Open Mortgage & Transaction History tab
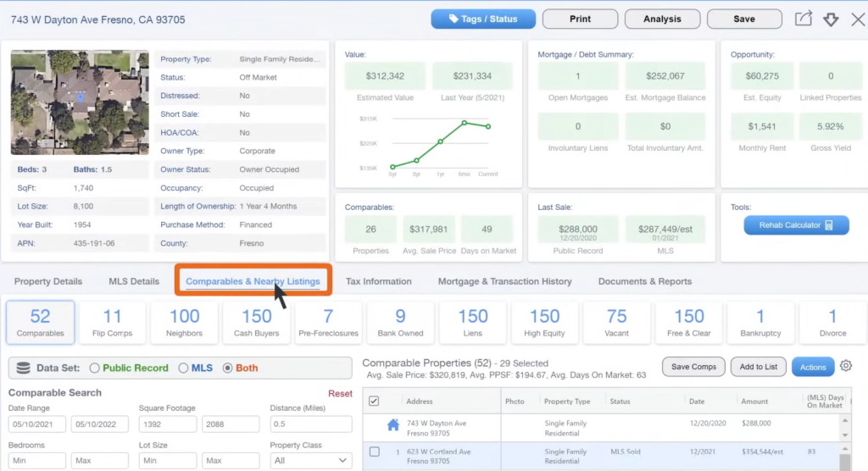 pyautogui.click(x=504, y=281)
